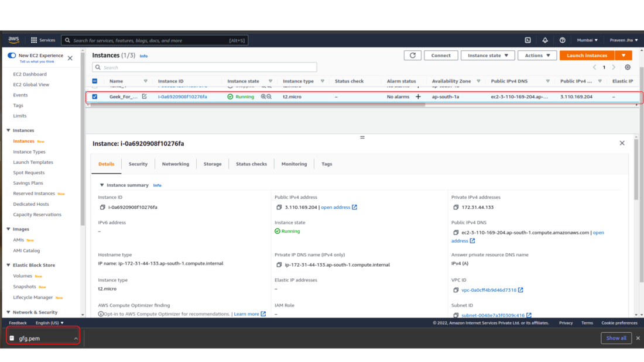Copy the Subnet ID
This screenshot has height=362, width=644.
(x=455, y=315)
